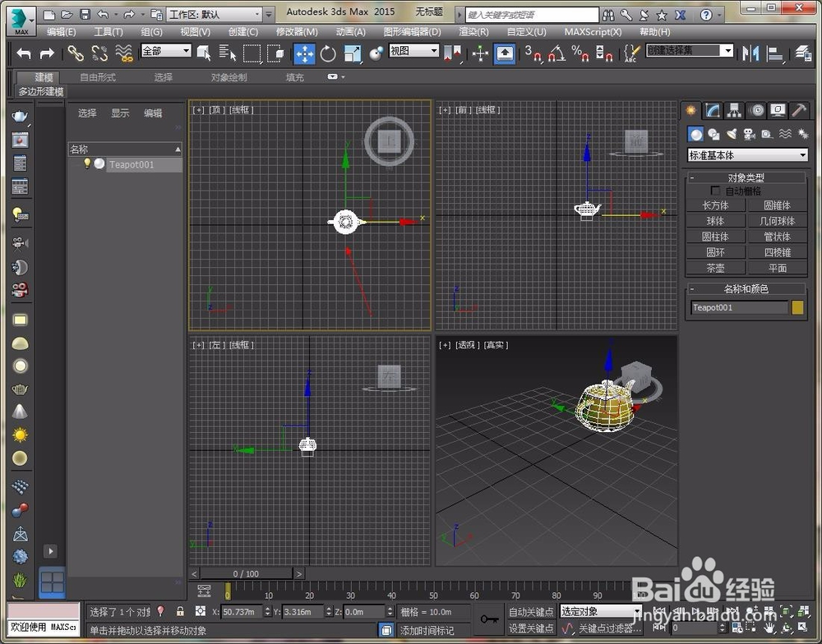Toggle 自动栅格 checkbox
This screenshot has height=644, width=822.
pyautogui.click(x=715, y=191)
